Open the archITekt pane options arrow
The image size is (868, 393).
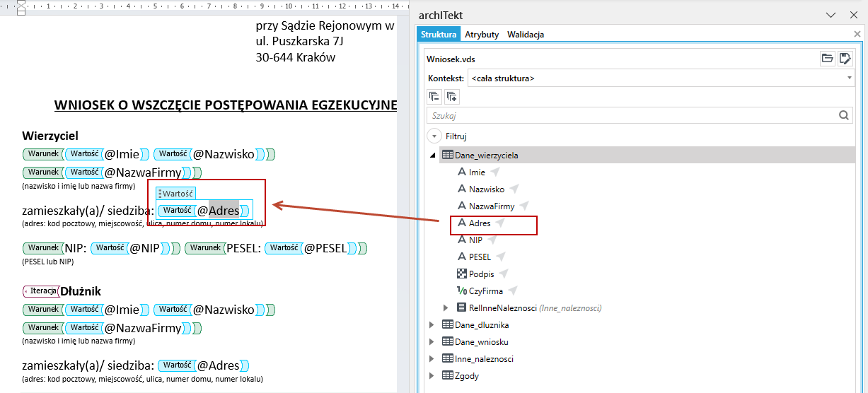[831, 15]
